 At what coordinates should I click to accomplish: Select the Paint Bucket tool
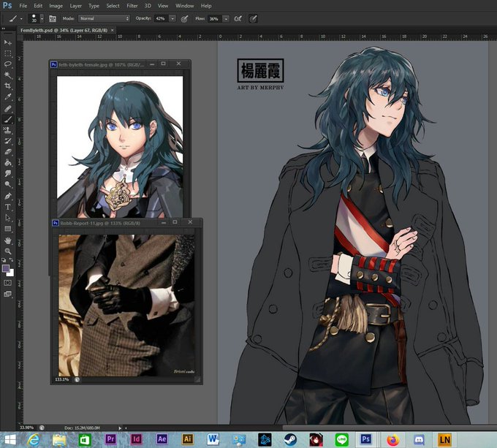click(8, 163)
